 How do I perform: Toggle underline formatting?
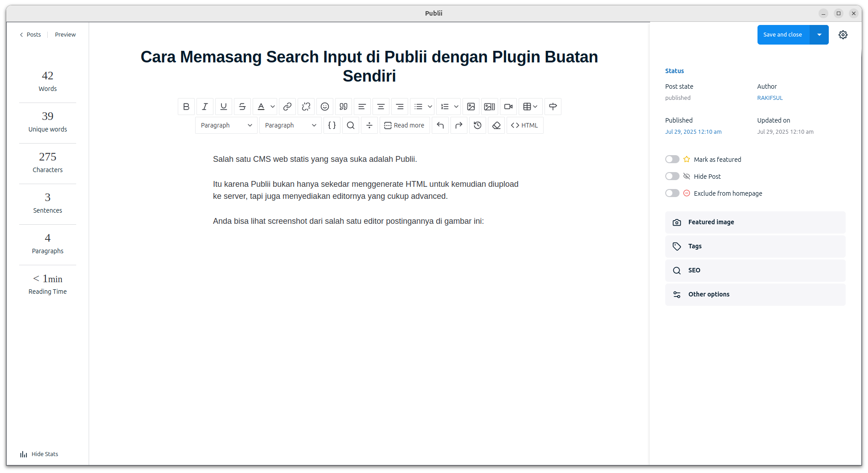click(224, 107)
